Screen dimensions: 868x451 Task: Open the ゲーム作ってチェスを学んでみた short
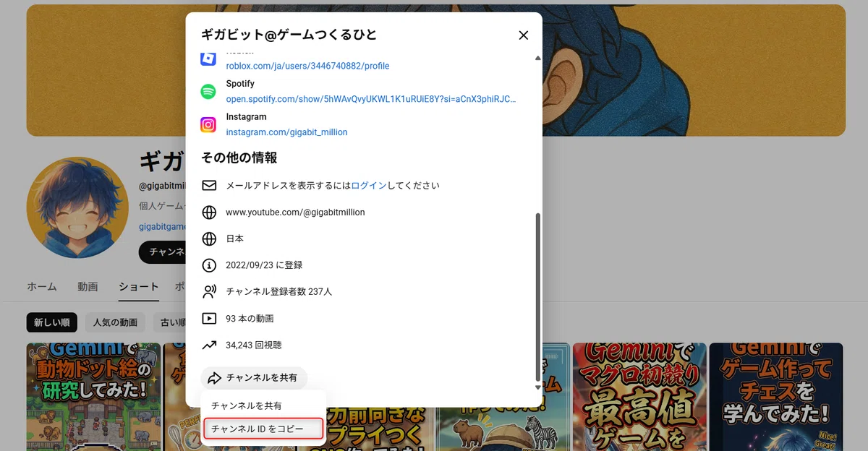(776, 397)
